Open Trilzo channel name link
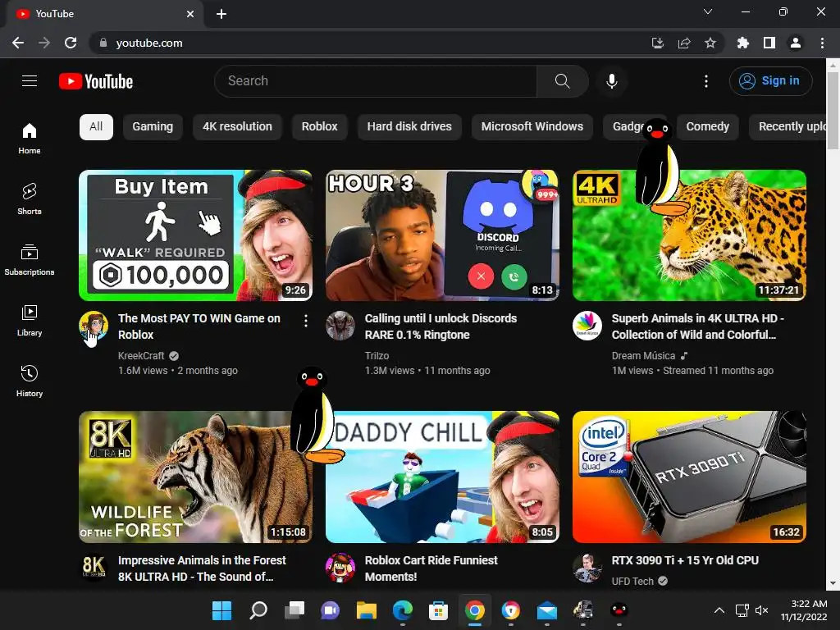Viewport: 840px width, 630px height. pos(377,356)
